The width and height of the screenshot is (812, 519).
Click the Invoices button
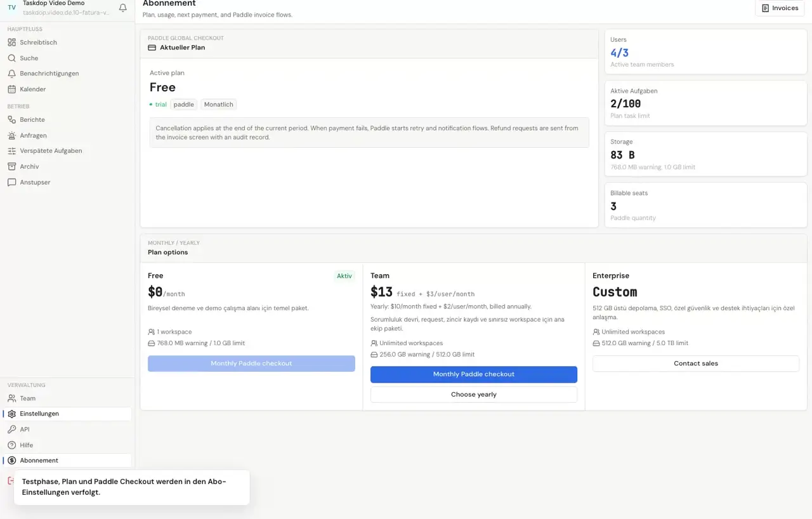[780, 8]
